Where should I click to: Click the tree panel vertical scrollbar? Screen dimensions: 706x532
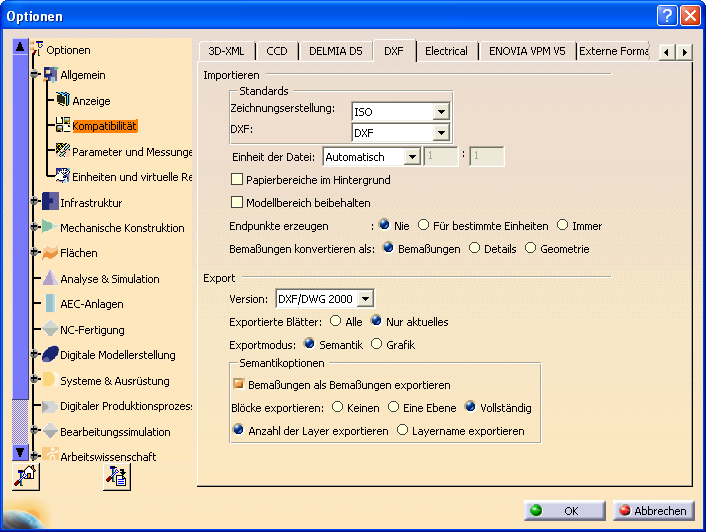[20, 250]
